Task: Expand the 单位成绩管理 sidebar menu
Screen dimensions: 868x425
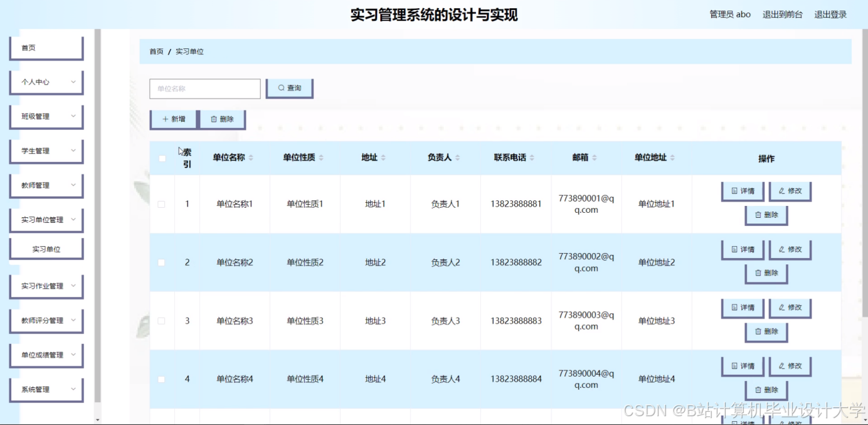Action: [x=46, y=355]
